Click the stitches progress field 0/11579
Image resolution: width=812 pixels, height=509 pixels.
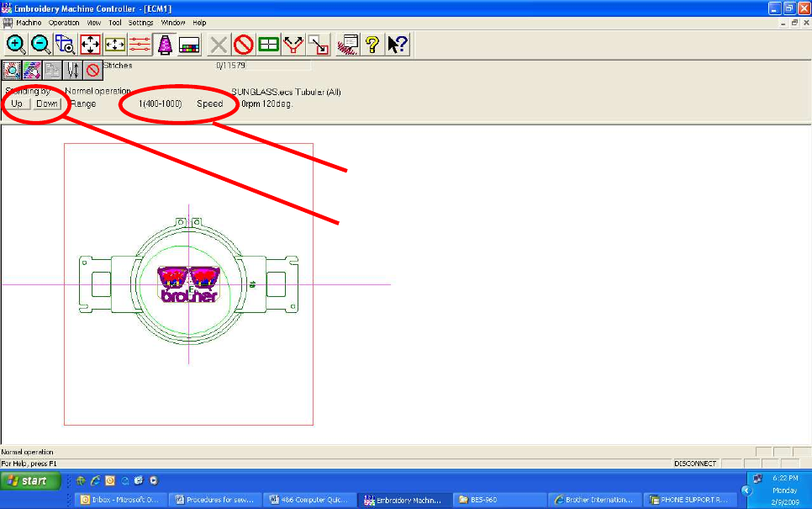(263, 66)
